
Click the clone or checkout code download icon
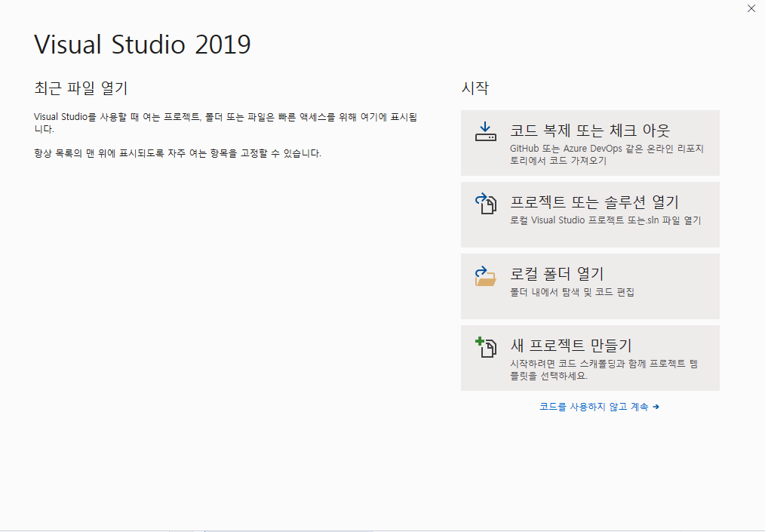point(485,132)
